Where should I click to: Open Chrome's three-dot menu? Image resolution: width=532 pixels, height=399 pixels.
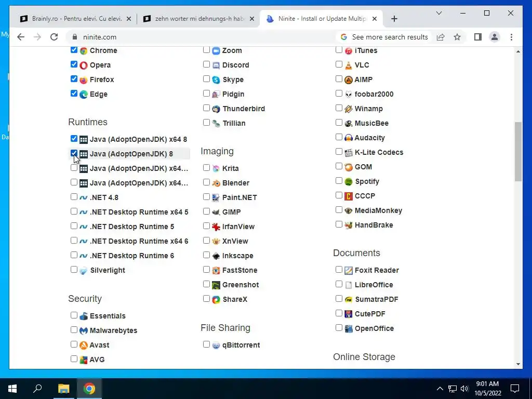pos(511,37)
